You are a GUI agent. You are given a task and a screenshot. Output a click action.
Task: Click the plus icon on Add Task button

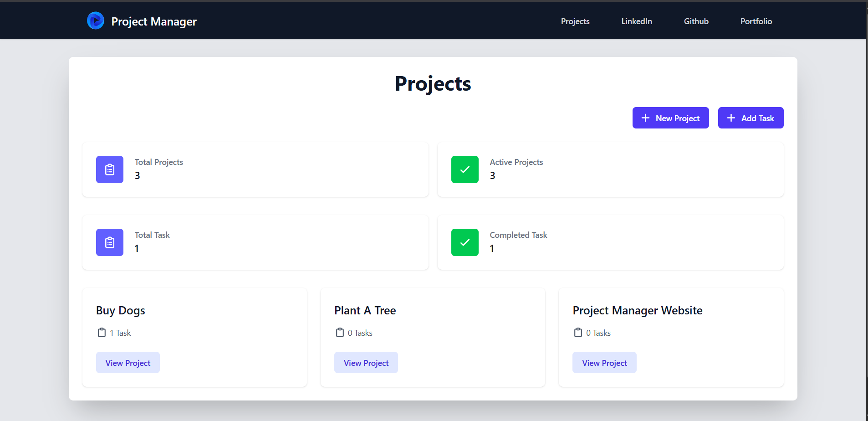(x=731, y=118)
